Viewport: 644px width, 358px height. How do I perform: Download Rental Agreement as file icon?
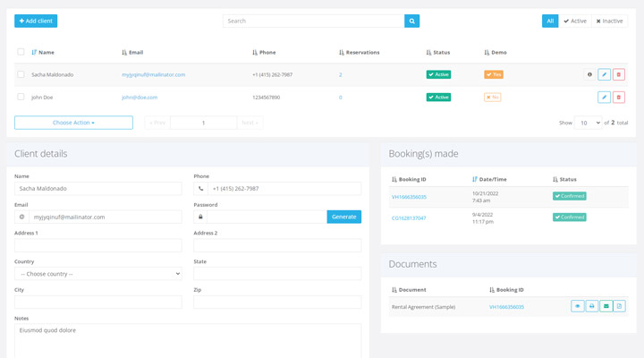point(619,306)
